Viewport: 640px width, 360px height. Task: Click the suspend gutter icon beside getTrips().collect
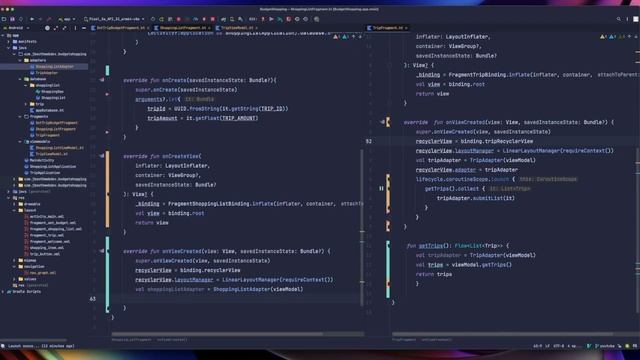point(381,189)
